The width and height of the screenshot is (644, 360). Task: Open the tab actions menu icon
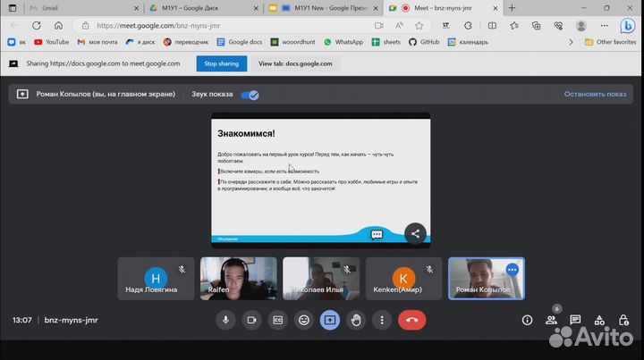[x=13, y=8]
